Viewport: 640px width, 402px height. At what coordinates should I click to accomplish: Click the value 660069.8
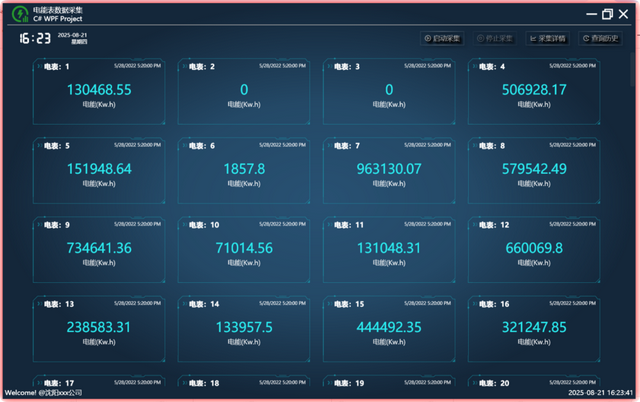tap(534, 248)
